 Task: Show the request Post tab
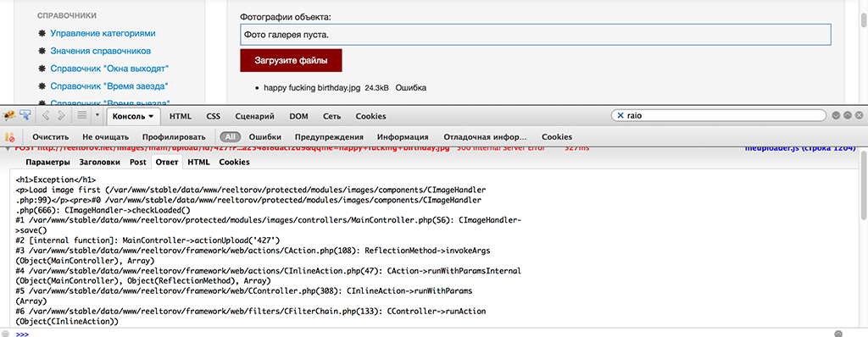pyautogui.click(x=138, y=162)
